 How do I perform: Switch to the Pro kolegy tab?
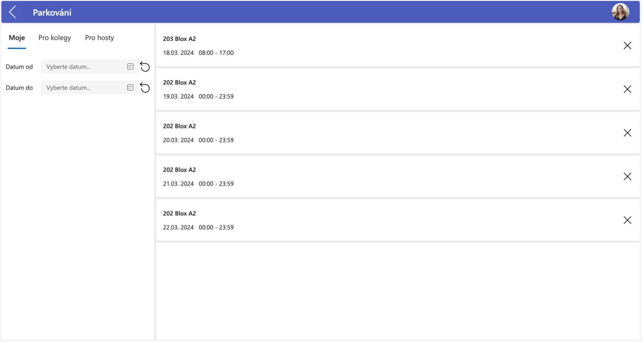click(55, 38)
